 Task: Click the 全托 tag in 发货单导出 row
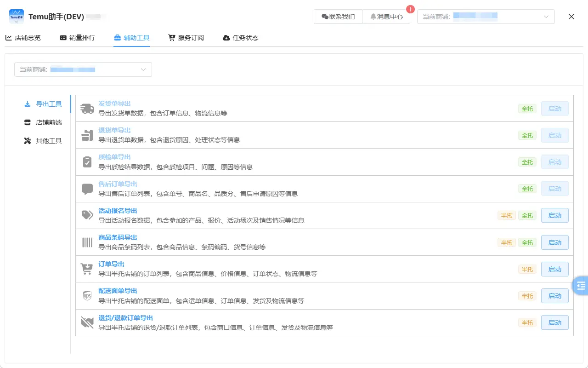point(527,109)
